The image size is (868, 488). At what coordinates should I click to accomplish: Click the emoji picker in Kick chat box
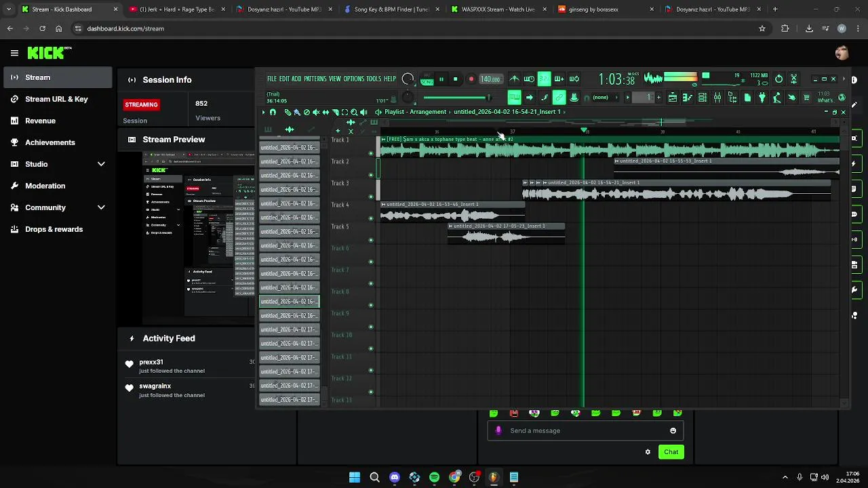[x=673, y=430]
